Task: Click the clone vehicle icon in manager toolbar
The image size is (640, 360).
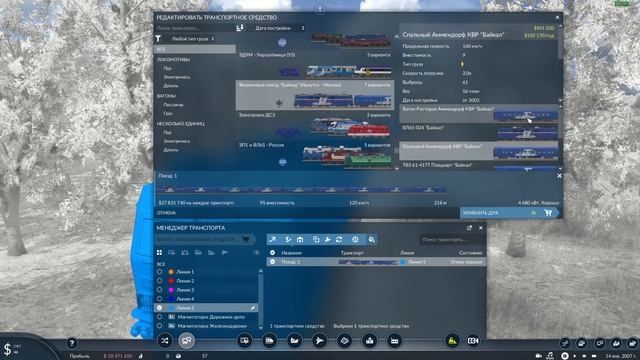Action: pyautogui.click(x=316, y=240)
